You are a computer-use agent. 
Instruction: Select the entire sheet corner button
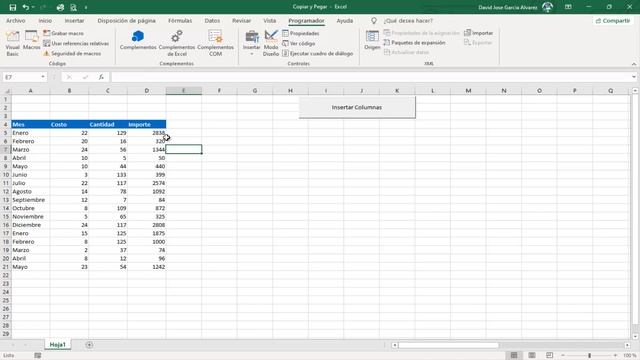point(6,91)
